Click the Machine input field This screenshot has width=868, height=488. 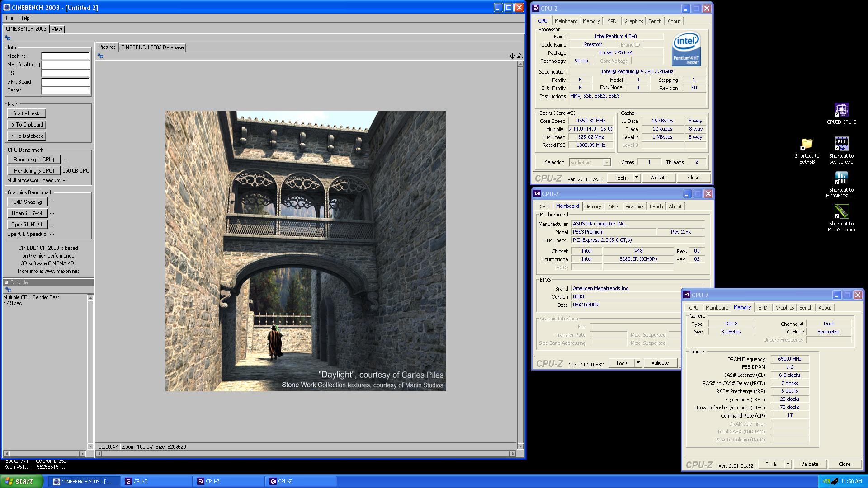coord(66,56)
